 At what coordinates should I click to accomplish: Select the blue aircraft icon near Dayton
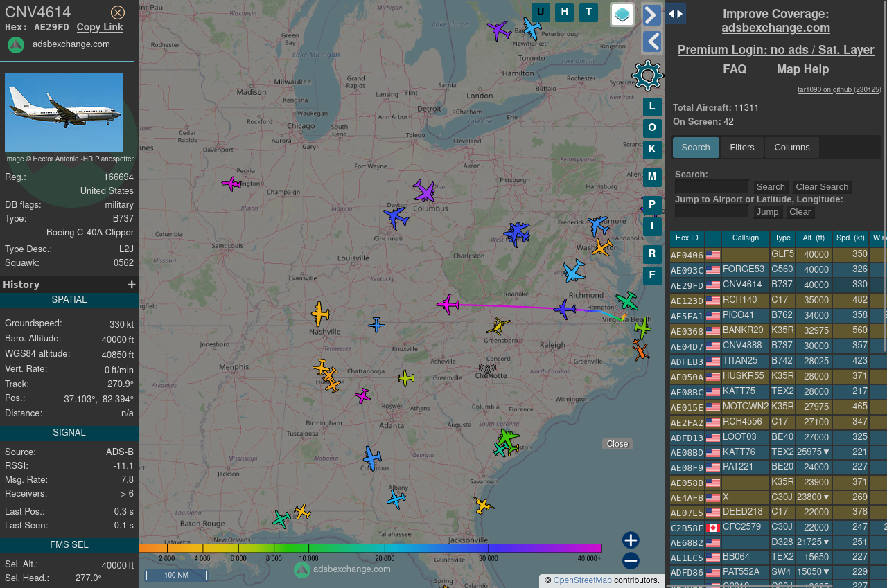[x=396, y=217]
